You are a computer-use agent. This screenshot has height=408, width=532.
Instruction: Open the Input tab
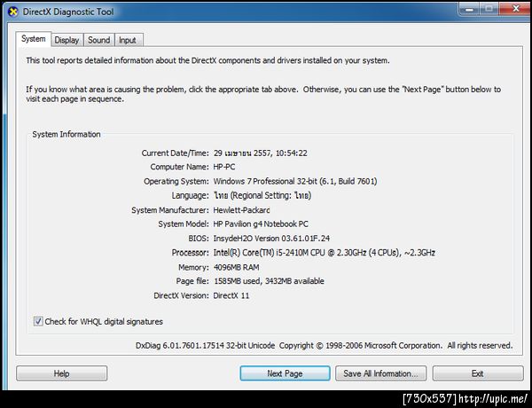(128, 40)
